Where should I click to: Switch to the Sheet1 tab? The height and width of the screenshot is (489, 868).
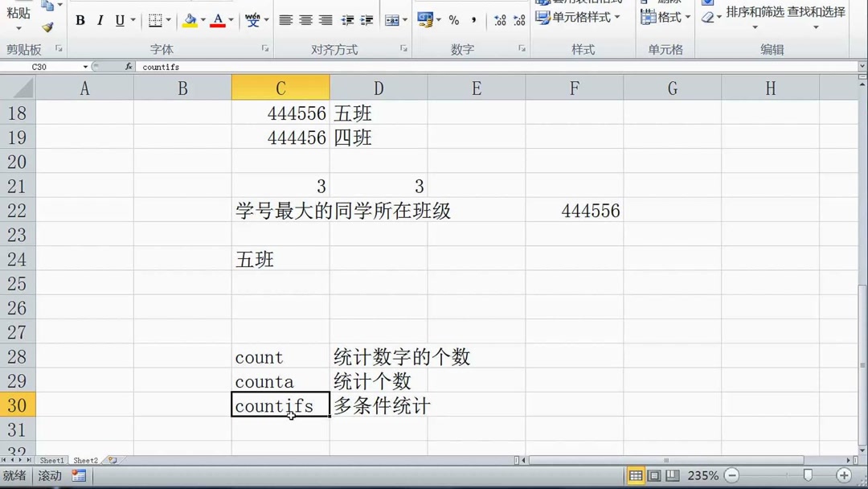click(x=51, y=460)
